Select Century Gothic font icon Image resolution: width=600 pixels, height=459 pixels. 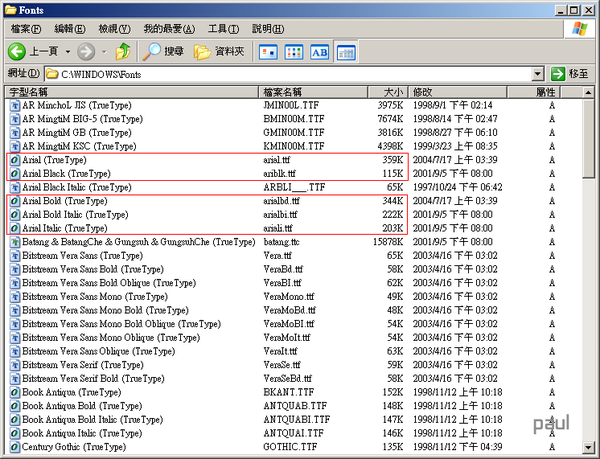15,447
